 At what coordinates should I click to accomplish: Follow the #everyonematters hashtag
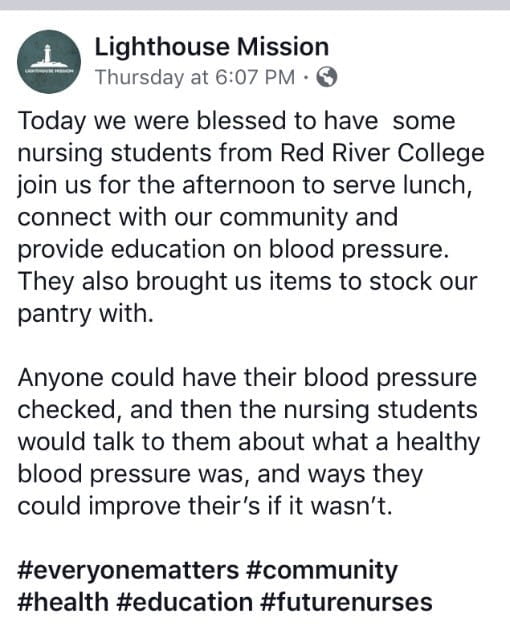[128, 571]
